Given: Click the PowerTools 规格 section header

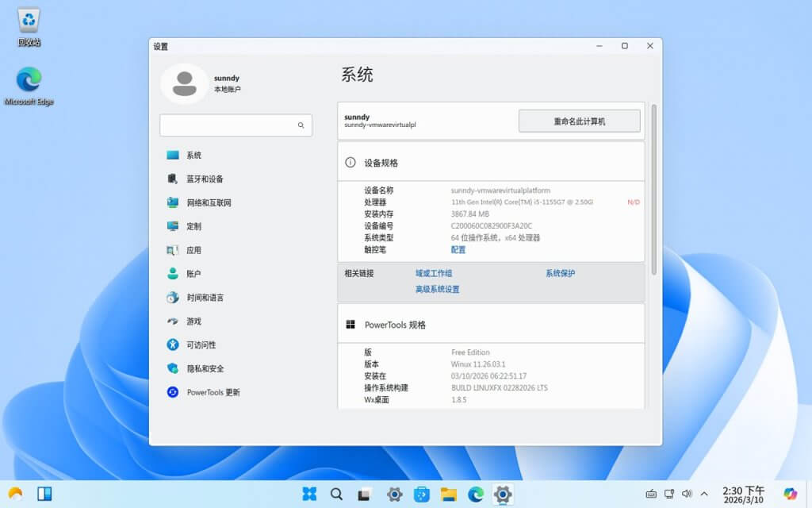Looking at the screenshot, I should point(491,325).
